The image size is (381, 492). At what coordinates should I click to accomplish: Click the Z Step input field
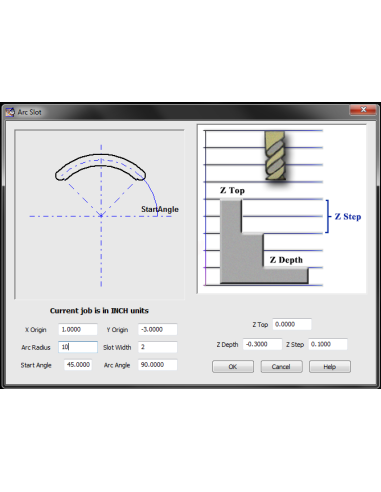point(328,344)
